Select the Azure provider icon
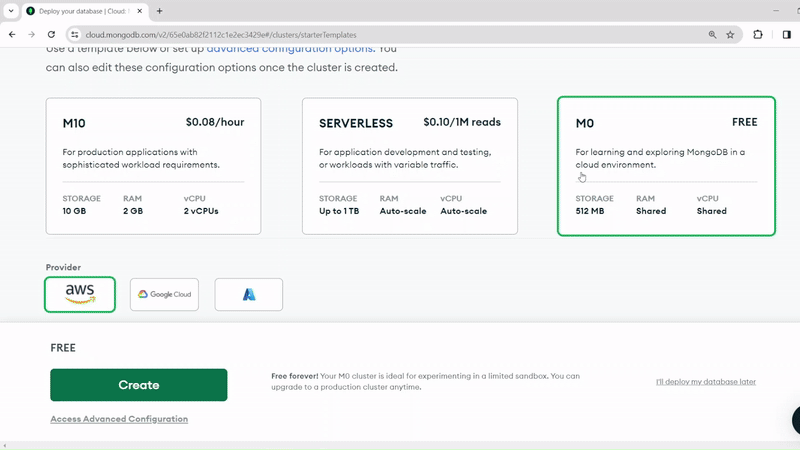This screenshot has height=450, width=800. point(248,294)
